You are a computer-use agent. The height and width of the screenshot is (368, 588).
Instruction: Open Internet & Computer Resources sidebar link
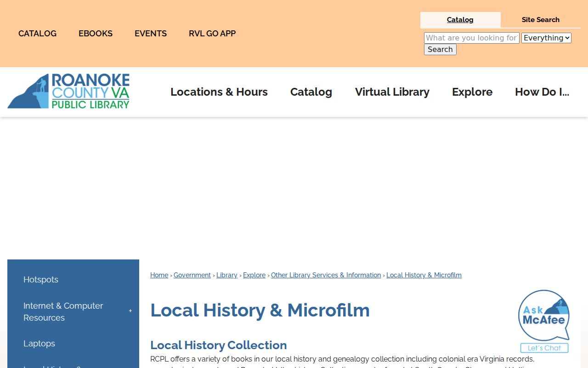(x=63, y=311)
